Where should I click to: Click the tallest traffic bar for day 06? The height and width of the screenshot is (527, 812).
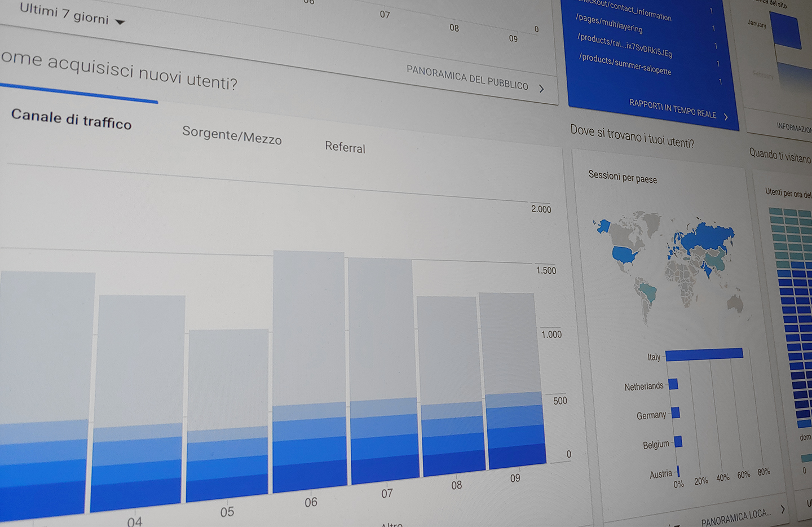(x=309, y=367)
